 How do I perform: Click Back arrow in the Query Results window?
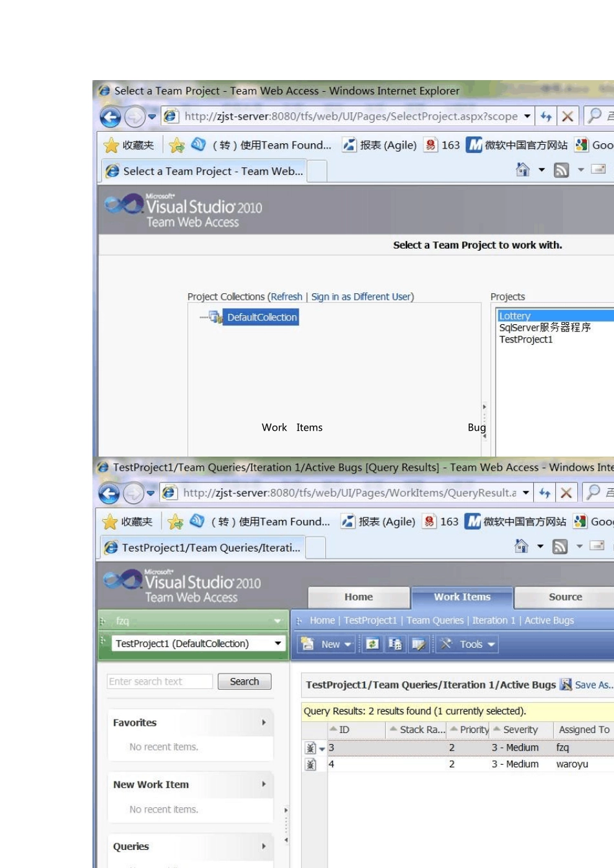point(109,493)
